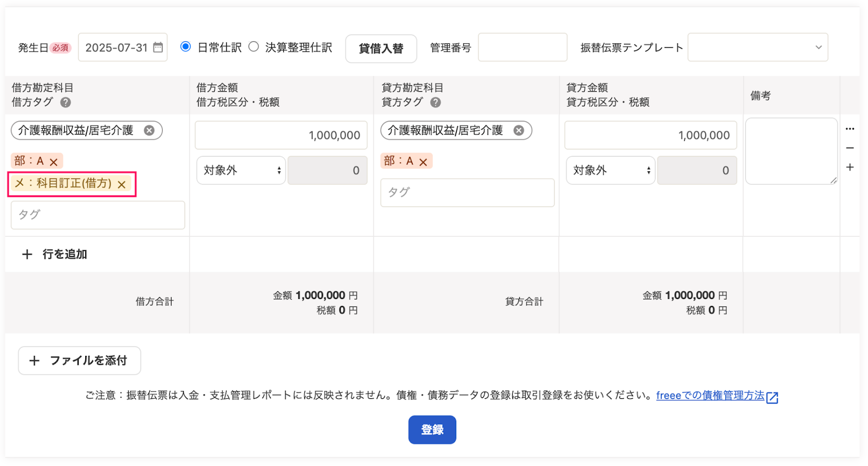Click 借方金額 column header
Screen dimensions: 868x466
(x=217, y=88)
